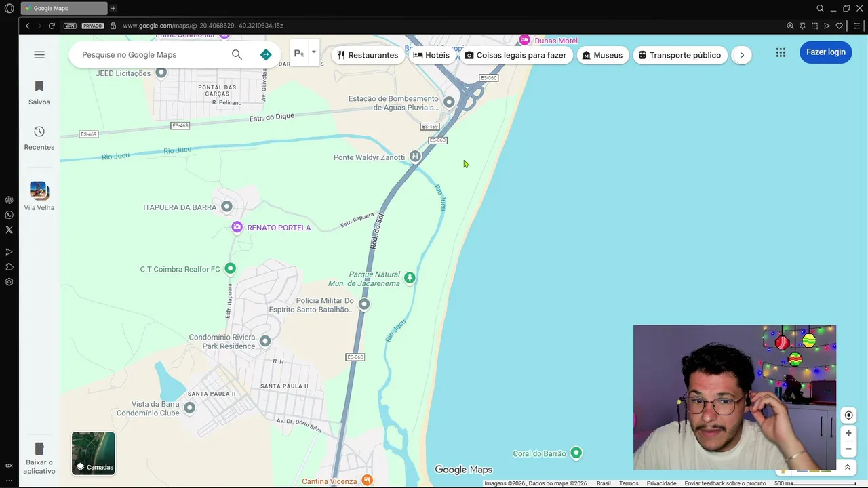
Task: Open the Opera menu logo
Action: point(9,9)
